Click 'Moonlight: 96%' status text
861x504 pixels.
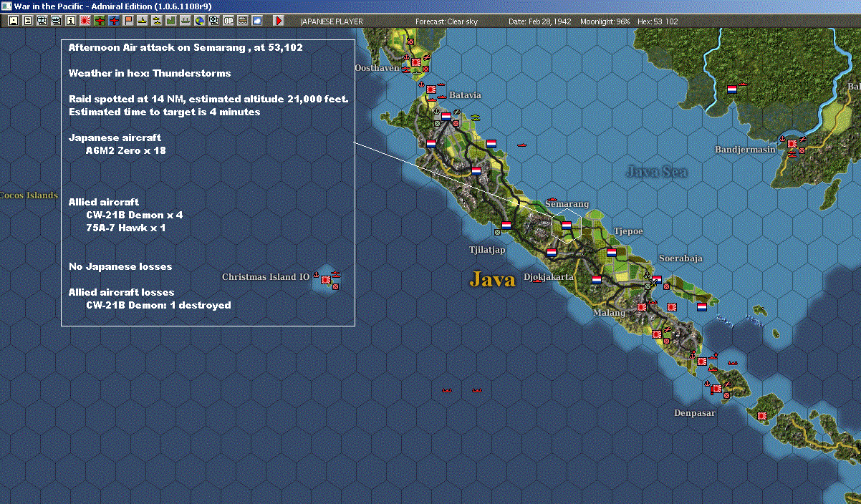pos(605,21)
